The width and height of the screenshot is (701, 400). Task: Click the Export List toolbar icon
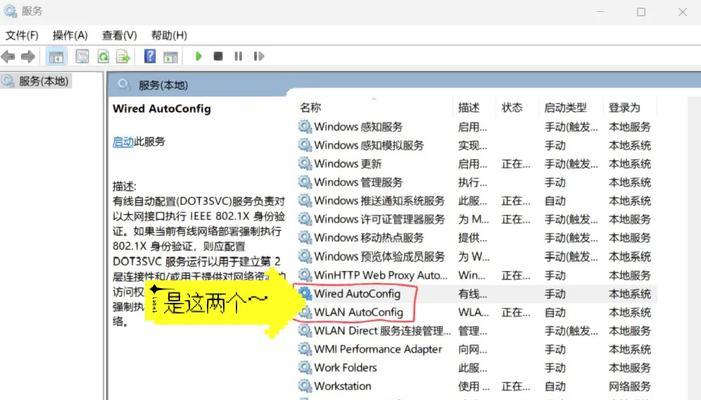pyautogui.click(x=123, y=56)
